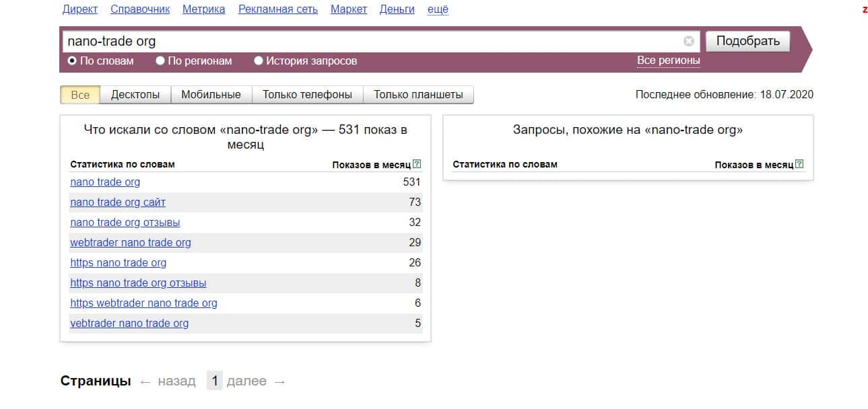Open the 'Все регионы' region selector

[668, 61]
